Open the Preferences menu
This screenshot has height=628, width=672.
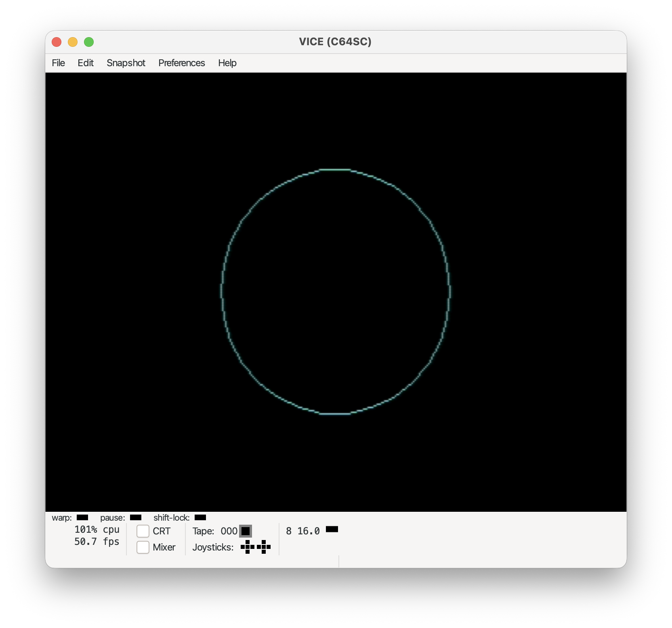(x=182, y=63)
